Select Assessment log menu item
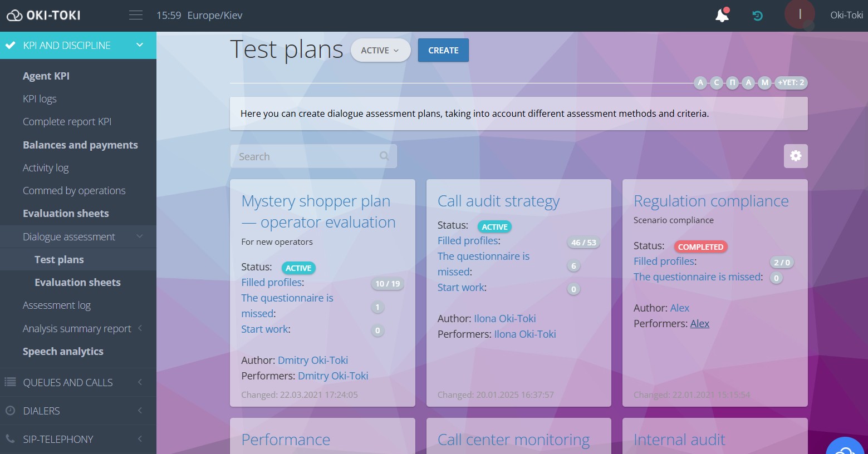868x454 pixels. coord(57,305)
